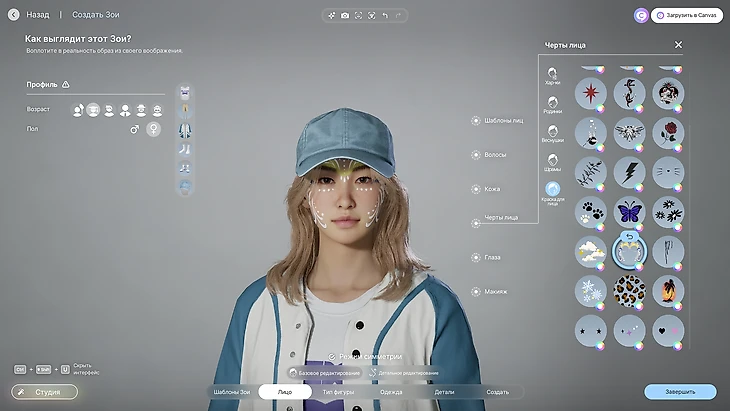This screenshot has width=730, height=411.
Task: Select the leopard print face paint
Action: click(x=629, y=290)
